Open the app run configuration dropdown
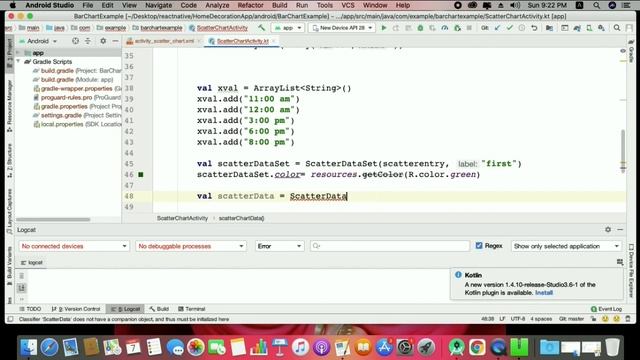The height and width of the screenshot is (360, 640). tap(288, 28)
